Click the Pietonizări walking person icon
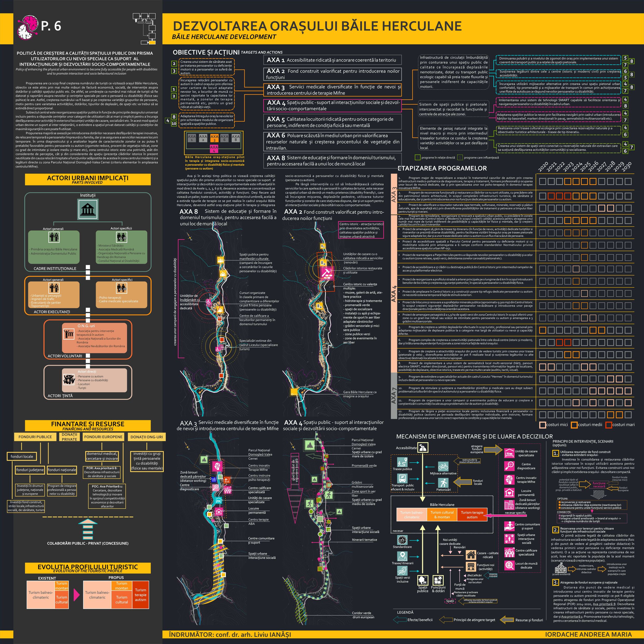Viewport: 644px width, 644px height. click(443, 483)
